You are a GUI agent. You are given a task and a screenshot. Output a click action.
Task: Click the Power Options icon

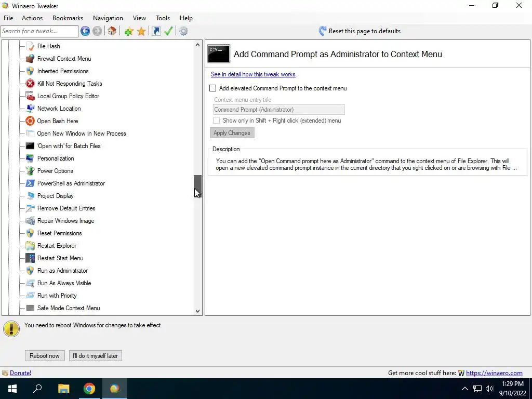[30, 171]
